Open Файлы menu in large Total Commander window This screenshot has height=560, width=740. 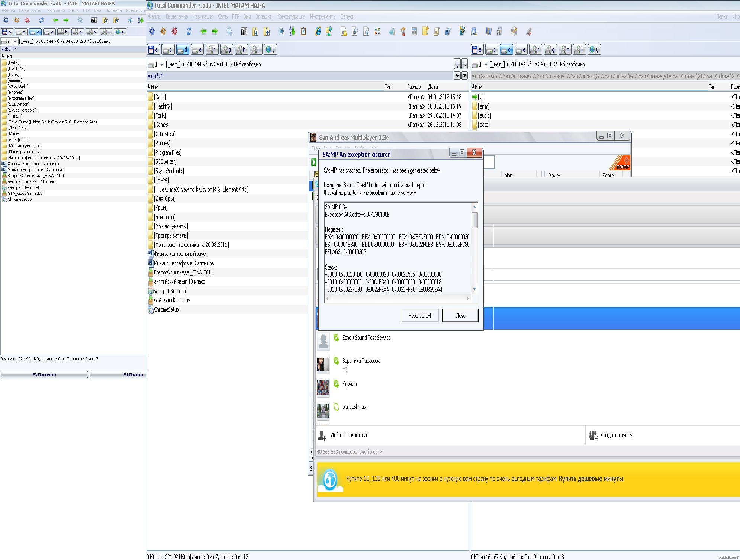(155, 16)
